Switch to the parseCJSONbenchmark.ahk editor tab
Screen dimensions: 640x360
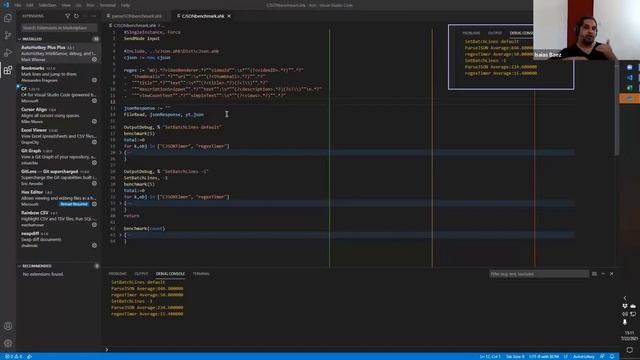[x=136, y=16]
